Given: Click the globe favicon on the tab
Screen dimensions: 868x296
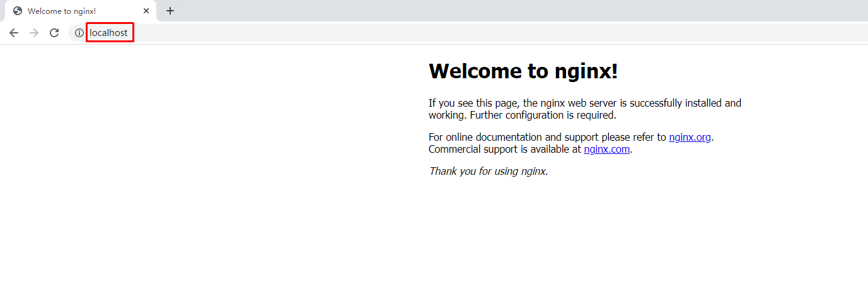Looking at the screenshot, I should pyautogui.click(x=18, y=11).
